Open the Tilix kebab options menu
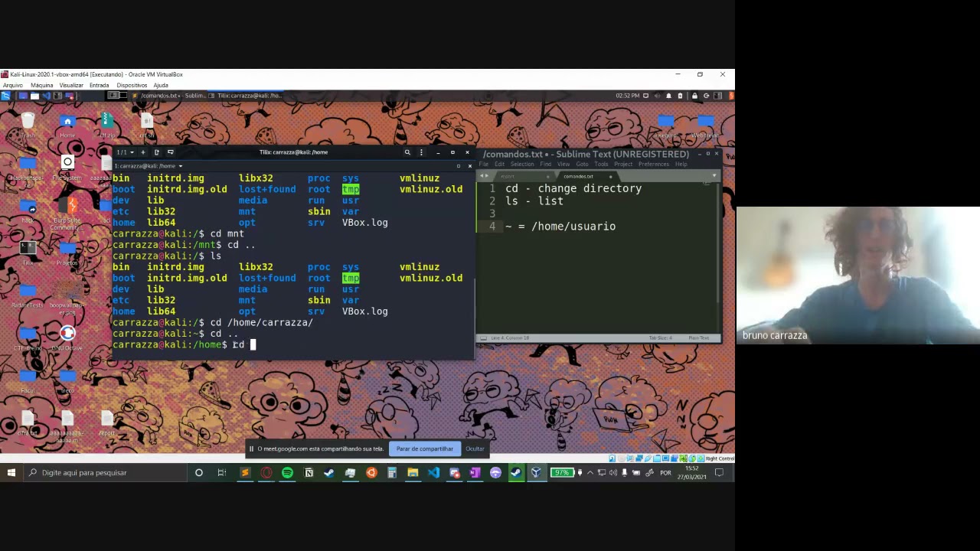Screen dimensions: 980x551 point(421,152)
